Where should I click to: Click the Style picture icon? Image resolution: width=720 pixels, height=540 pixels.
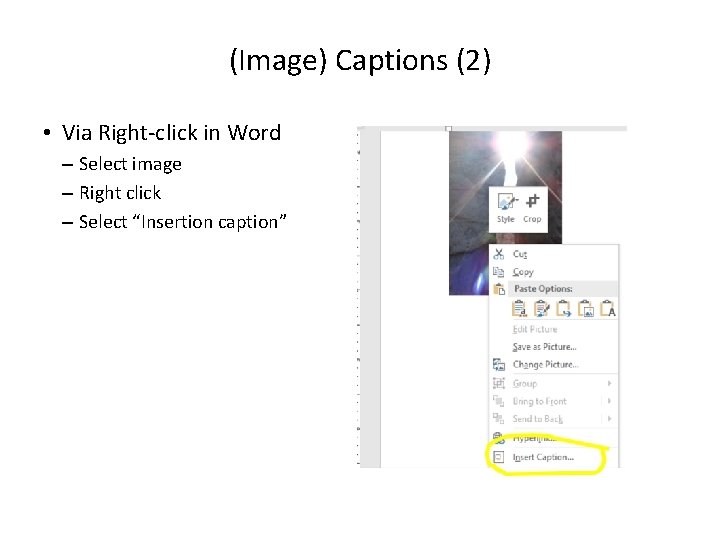(507, 202)
